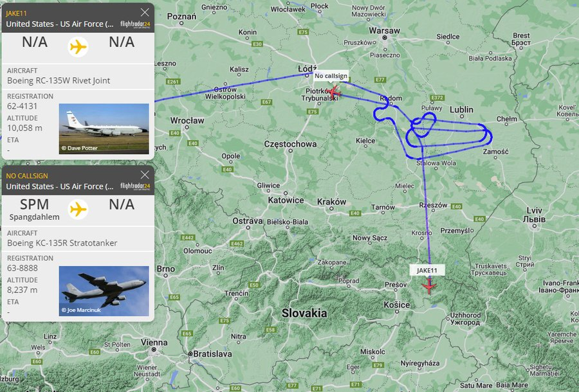
Task: Click the JAKE11 red aircraft icon on map
Action: [429, 287]
